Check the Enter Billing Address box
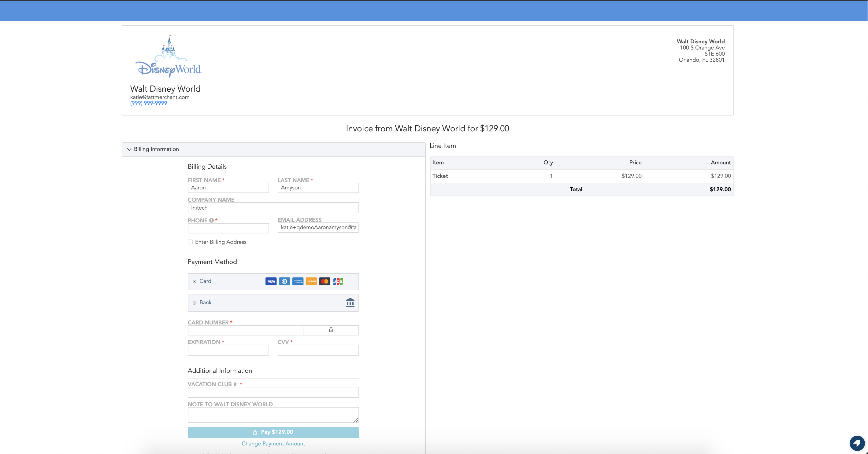This screenshot has height=454, width=868. point(190,242)
